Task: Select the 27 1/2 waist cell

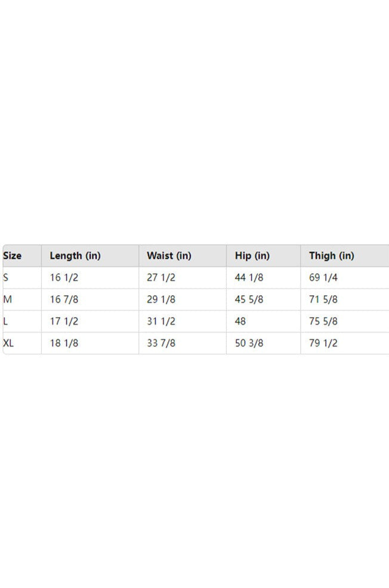Action: [x=161, y=277]
